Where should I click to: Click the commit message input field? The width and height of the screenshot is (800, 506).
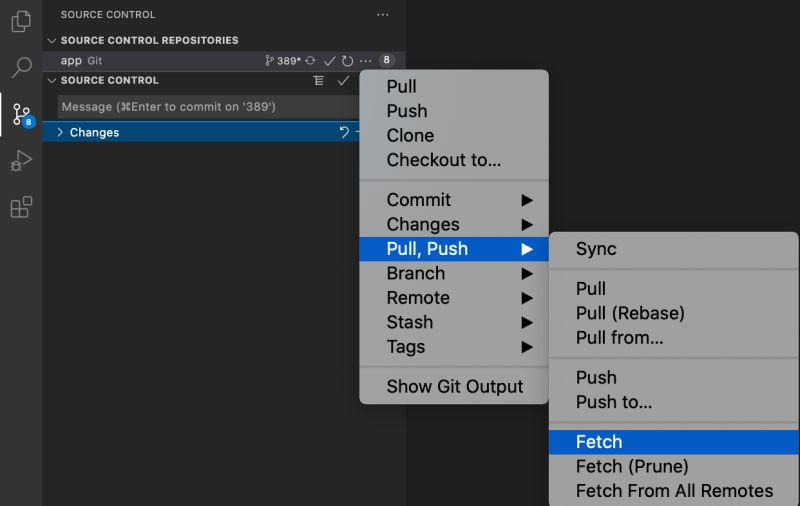(x=208, y=107)
